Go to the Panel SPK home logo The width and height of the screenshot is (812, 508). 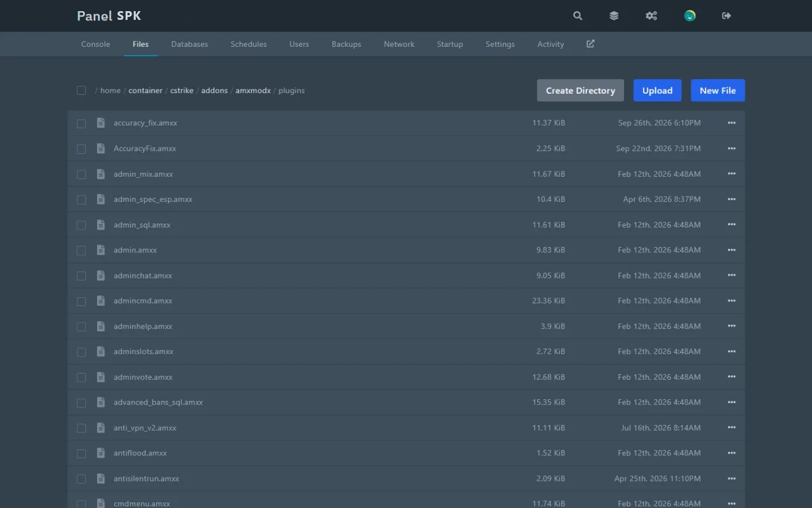tap(109, 16)
